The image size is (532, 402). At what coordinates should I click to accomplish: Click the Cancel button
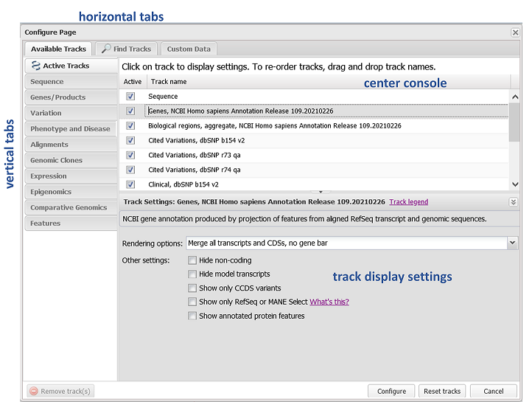tap(494, 391)
